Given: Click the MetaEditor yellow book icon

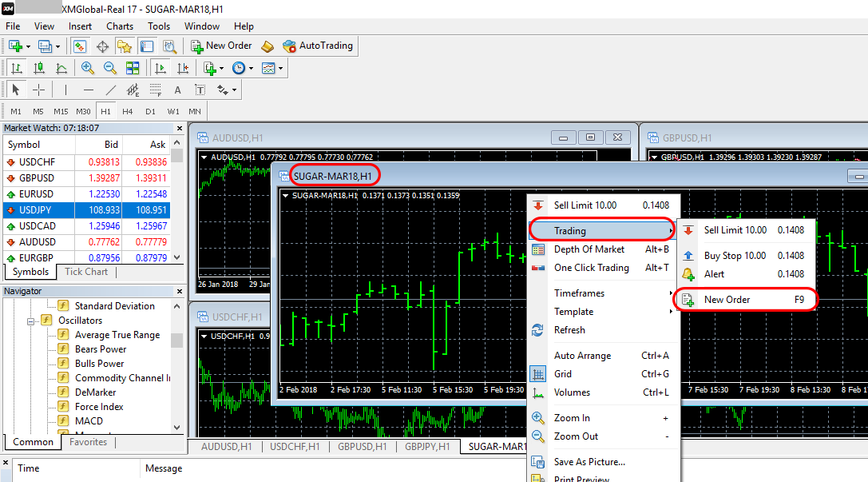Looking at the screenshot, I should tap(268, 46).
